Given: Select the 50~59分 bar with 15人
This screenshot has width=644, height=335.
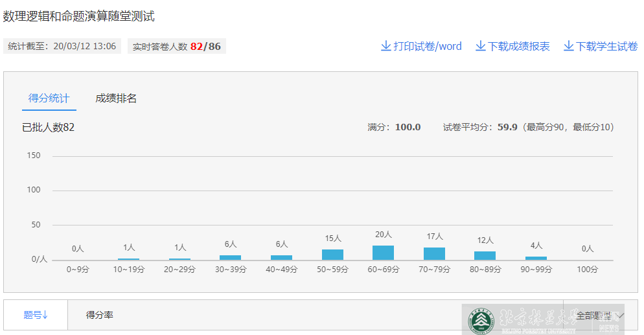Looking at the screenshot, I should (332, 255).
